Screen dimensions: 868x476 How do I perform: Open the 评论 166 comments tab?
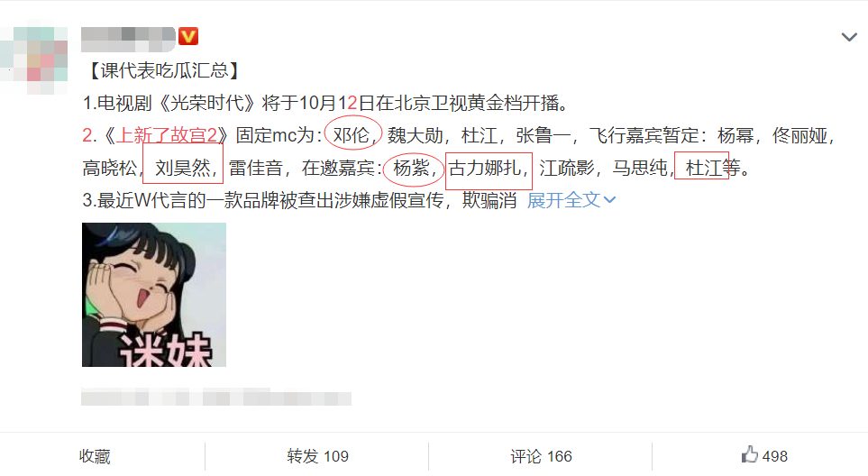(540, 457)
